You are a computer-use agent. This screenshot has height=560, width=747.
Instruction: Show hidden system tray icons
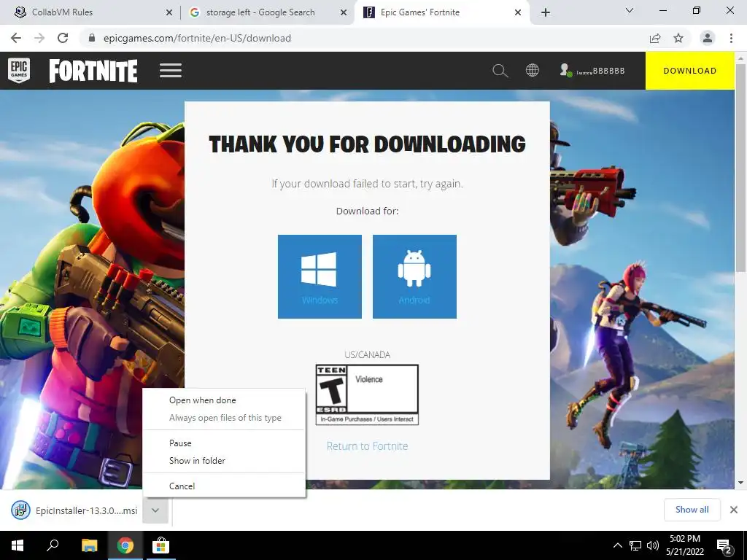(617, 545)
